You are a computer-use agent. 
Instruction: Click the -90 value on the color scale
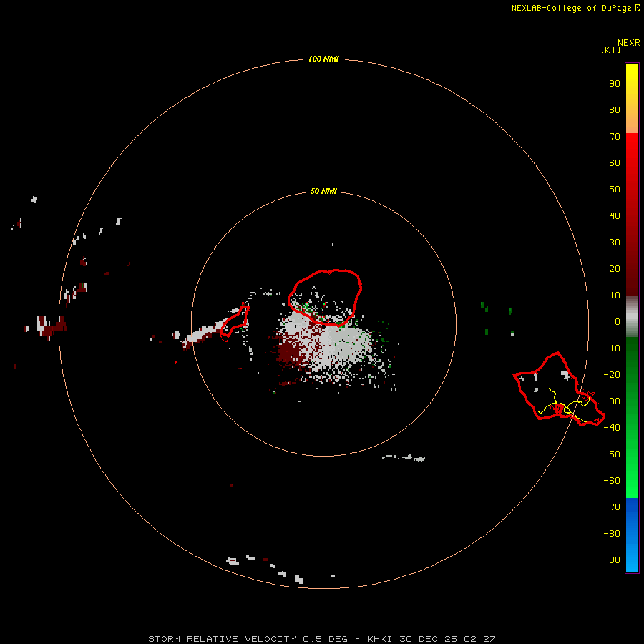pos(612,560)
